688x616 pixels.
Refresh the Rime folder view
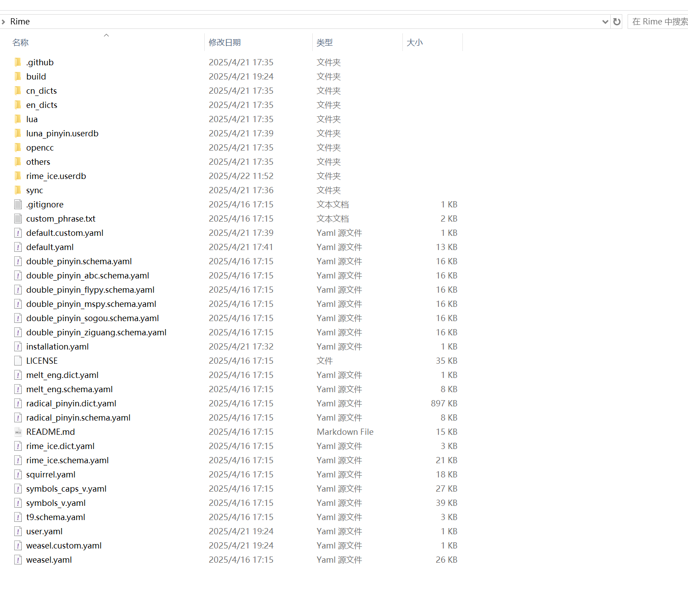tap(616, 21)
